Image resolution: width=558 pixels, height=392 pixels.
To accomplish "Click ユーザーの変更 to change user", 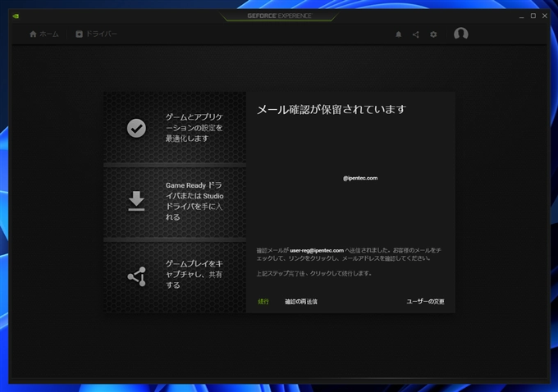I will (425, 302).
